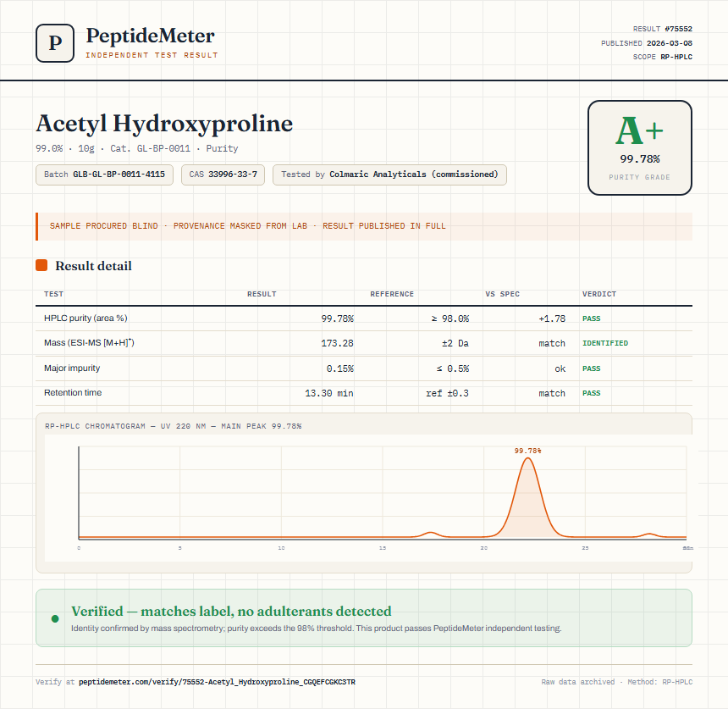Click the PASS verdict for Major impurity
This screenshot has height=709, width=728.
point(591,368)
